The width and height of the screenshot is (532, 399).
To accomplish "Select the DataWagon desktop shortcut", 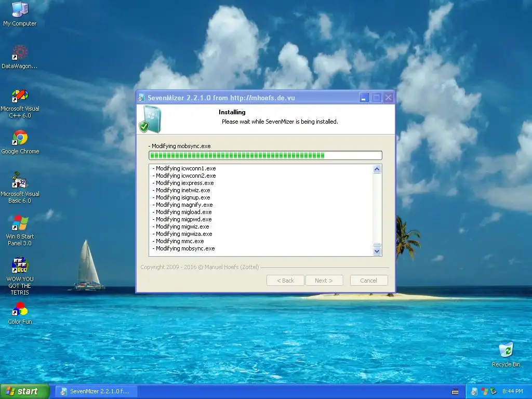I will (20, 57).
